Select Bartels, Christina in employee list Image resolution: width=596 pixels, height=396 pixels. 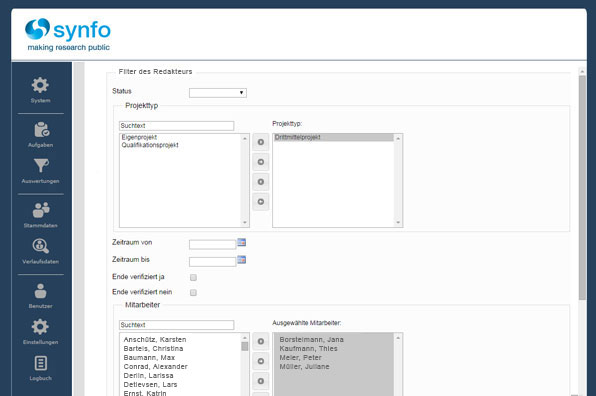(154, 348)
